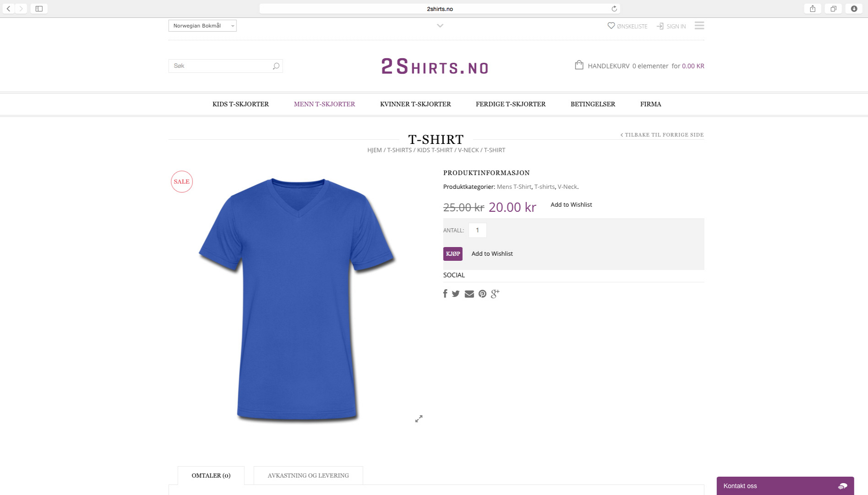868x495 pixels.
Task: Click the 2shirts.no address bar
Action: pos(440,9)
